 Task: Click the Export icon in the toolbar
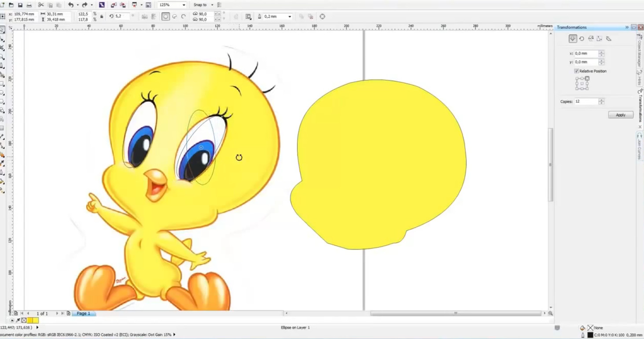123,5
